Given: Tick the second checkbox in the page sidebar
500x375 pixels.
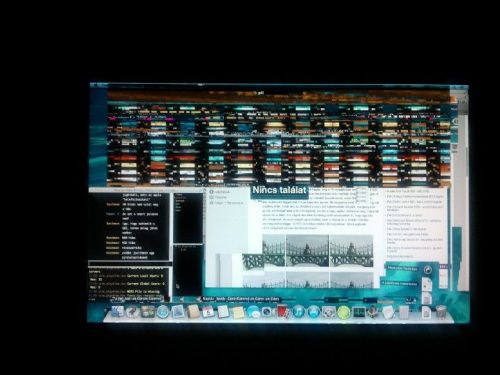Looking at the screenshot, I should point(211,197).
